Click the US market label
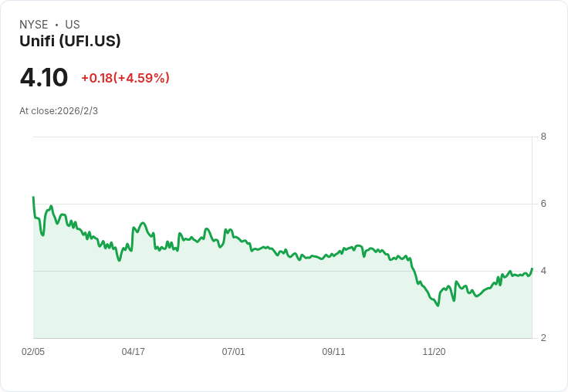568x392 pixels. [x=73, y=25]
